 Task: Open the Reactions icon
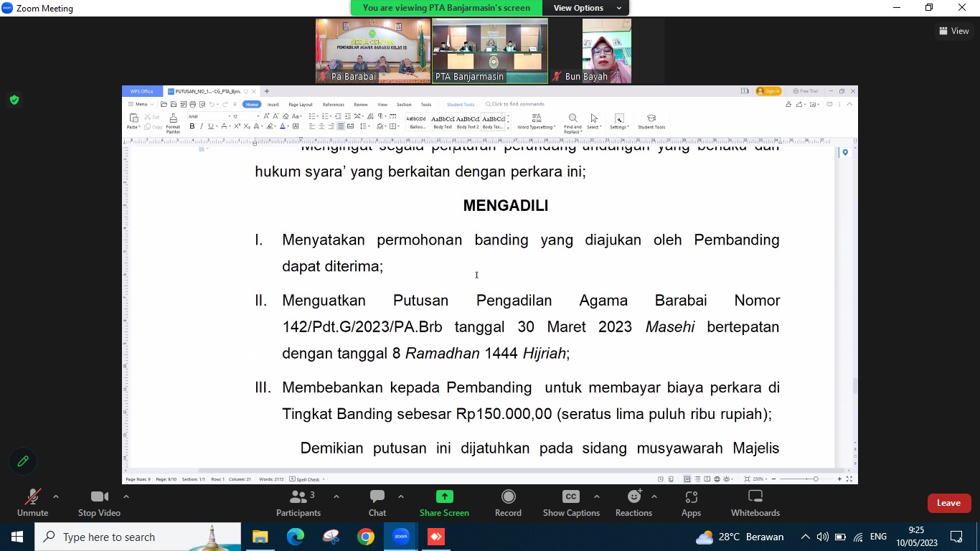pyautogui.click(x=633, y=497)
